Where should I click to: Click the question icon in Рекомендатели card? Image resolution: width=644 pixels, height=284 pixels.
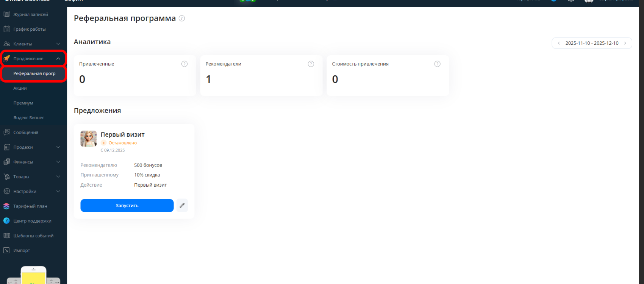311,64
